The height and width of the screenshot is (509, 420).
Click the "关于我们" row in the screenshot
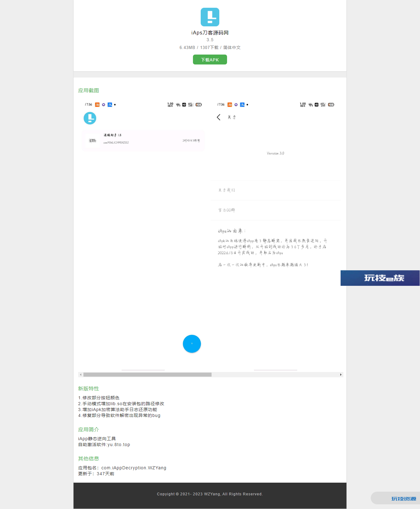(x=276, y=190)
